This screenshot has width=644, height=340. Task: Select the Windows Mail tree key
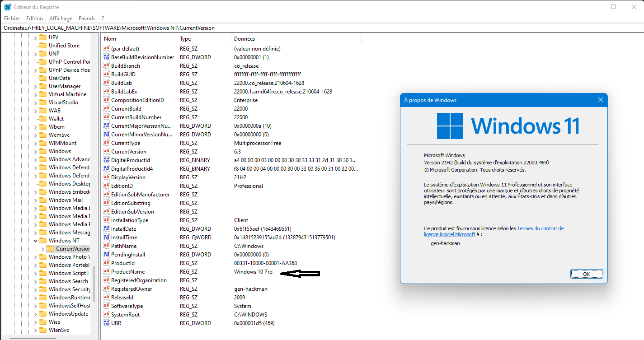click(66, 200)
